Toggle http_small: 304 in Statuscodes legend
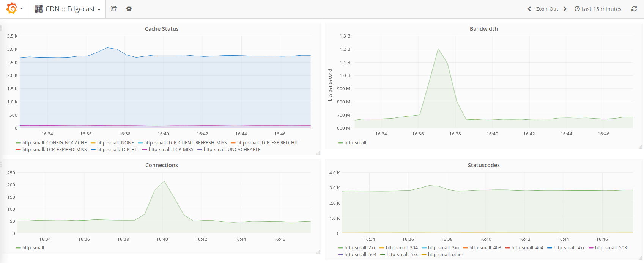The image size is (644, 263). pyautogui.click(x=402, y=248)
